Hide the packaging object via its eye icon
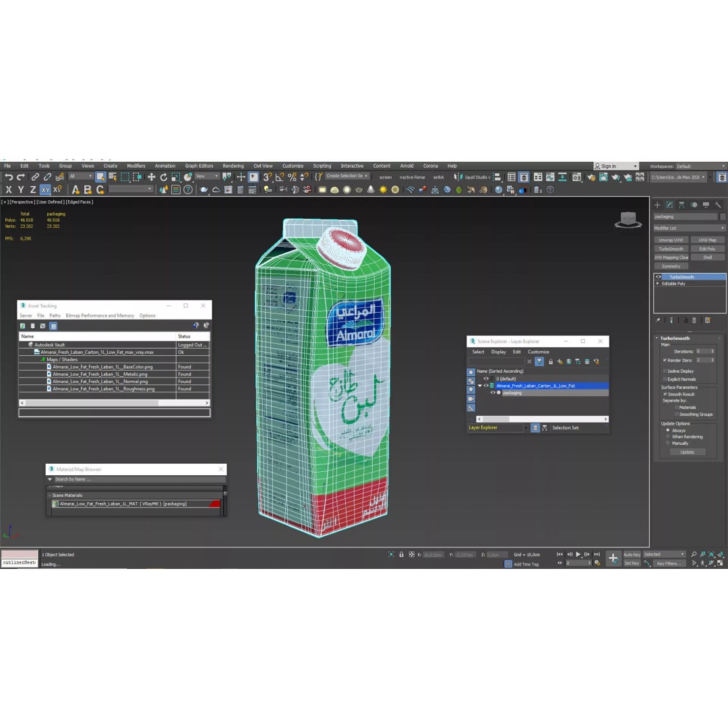728x728 pixels. [493, 393]
